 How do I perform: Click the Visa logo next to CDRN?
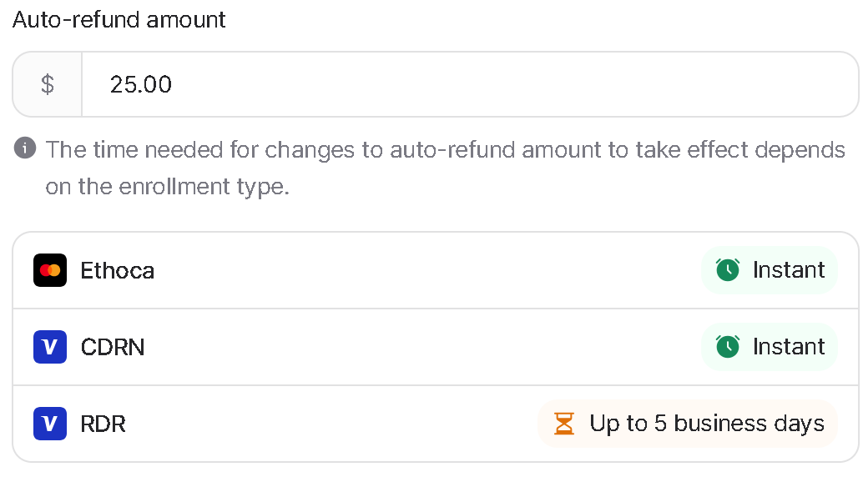50,347
